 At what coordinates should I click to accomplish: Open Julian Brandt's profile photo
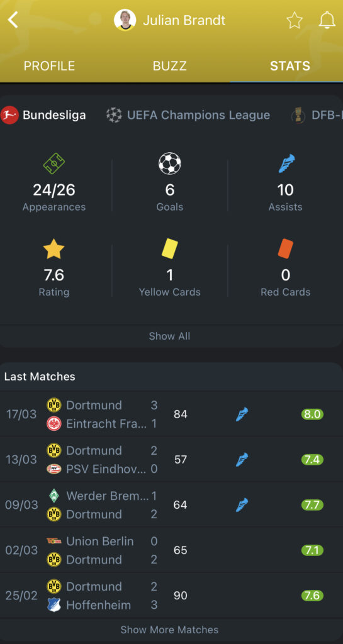pyautogui.click(x=125, y=19)
